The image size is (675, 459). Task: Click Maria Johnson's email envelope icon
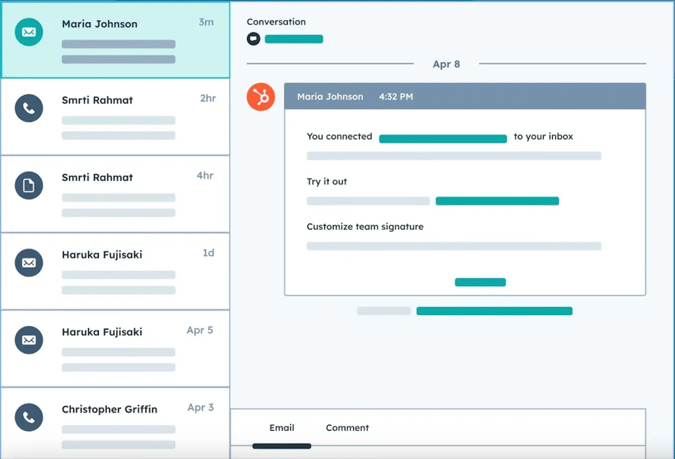pyautogui.click(x=29, y=32)
